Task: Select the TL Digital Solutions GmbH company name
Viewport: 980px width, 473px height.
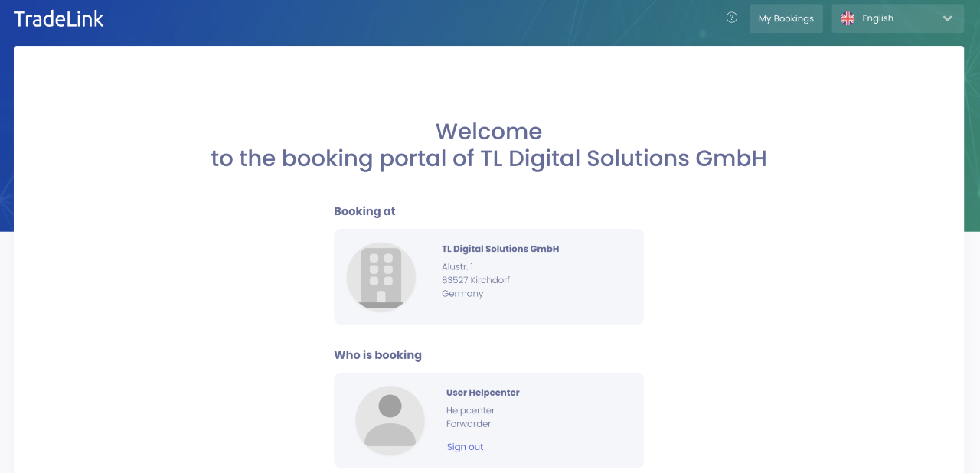Action: pos(500,249)
